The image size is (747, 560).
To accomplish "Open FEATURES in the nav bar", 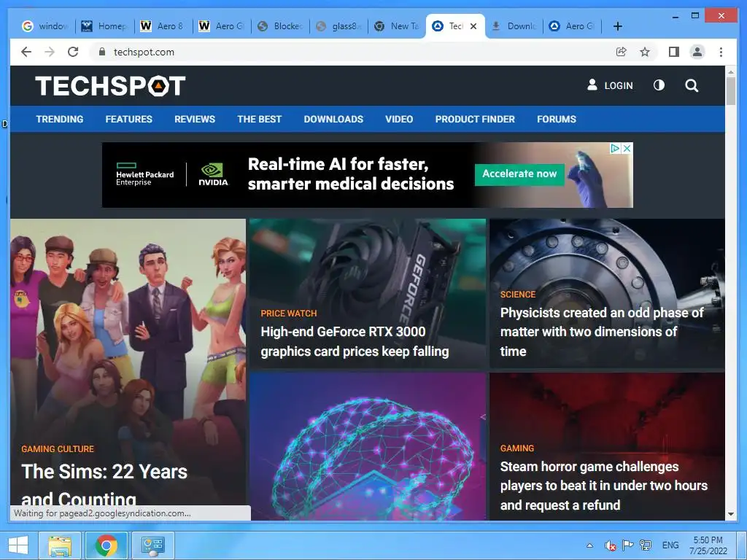I will tap(128, 119).
